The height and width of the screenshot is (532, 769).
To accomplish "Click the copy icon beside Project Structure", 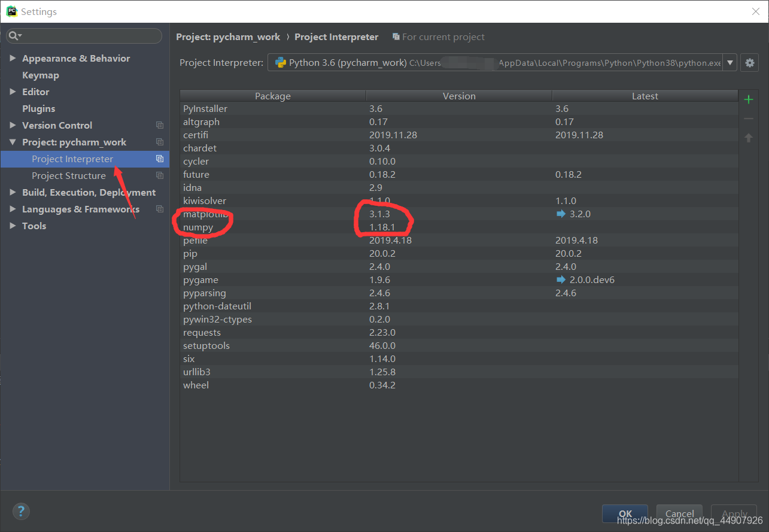I will (x=159, y=175).
